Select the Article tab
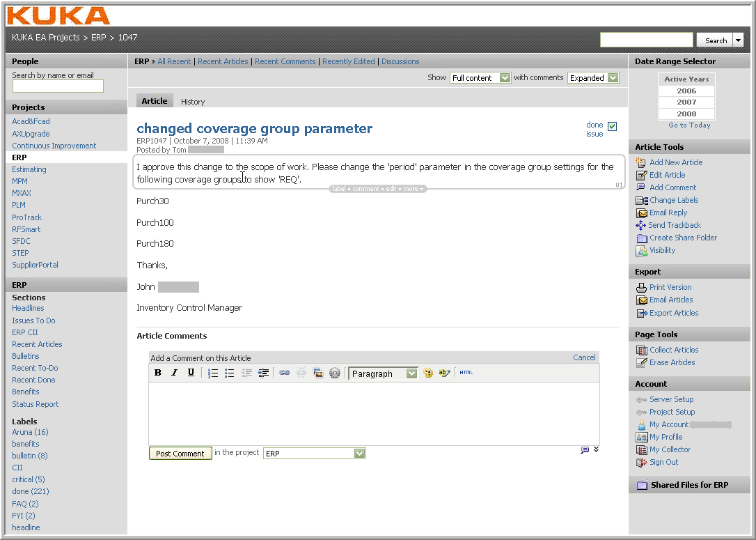Viewport: 756px width, 540px height. (x=155, y=101)
